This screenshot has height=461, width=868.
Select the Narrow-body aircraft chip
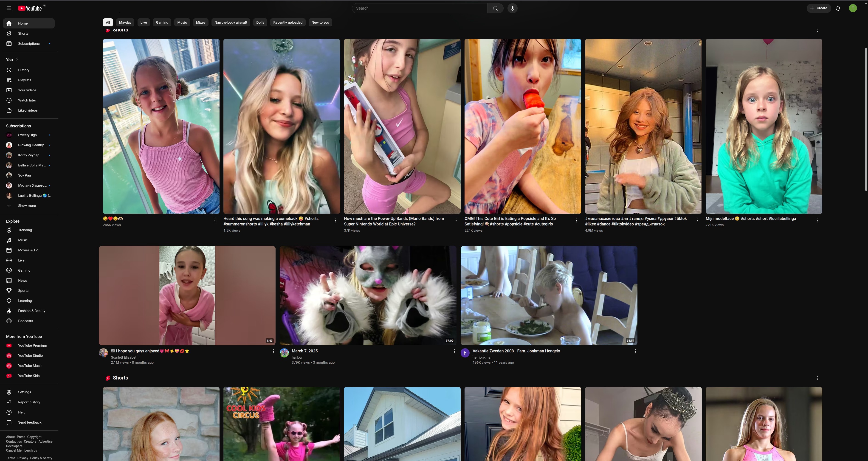(x=231, y=22)
